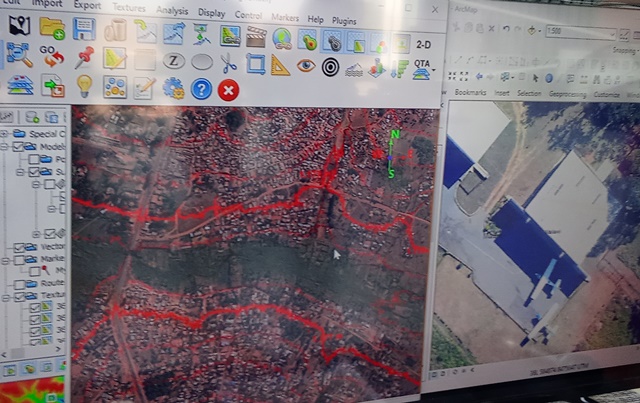640x403 pixels.
Task: Click the water level simulation icon
Action: coord(353,69)
